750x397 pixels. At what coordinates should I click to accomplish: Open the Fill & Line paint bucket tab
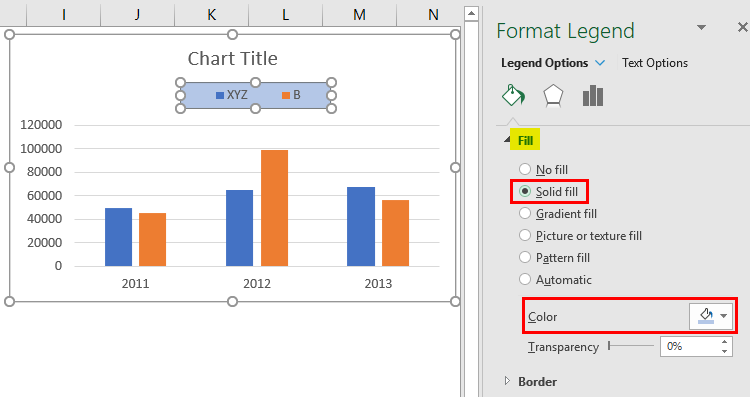[513, 95]
